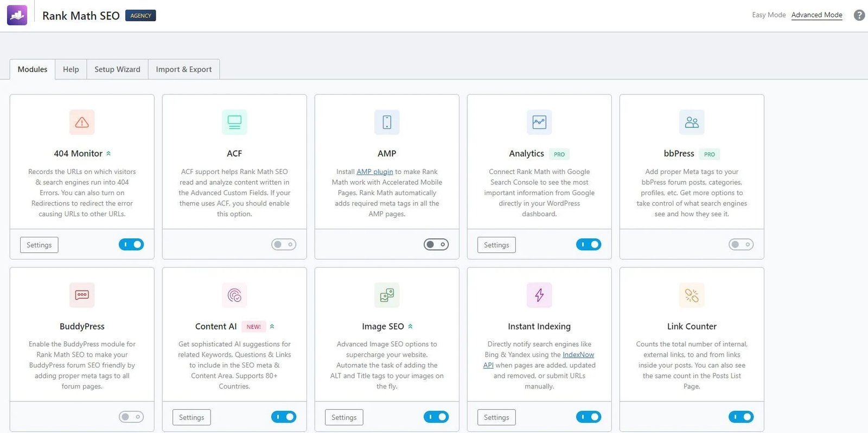
Task: Open the Help tab
Action: [71, 69]
